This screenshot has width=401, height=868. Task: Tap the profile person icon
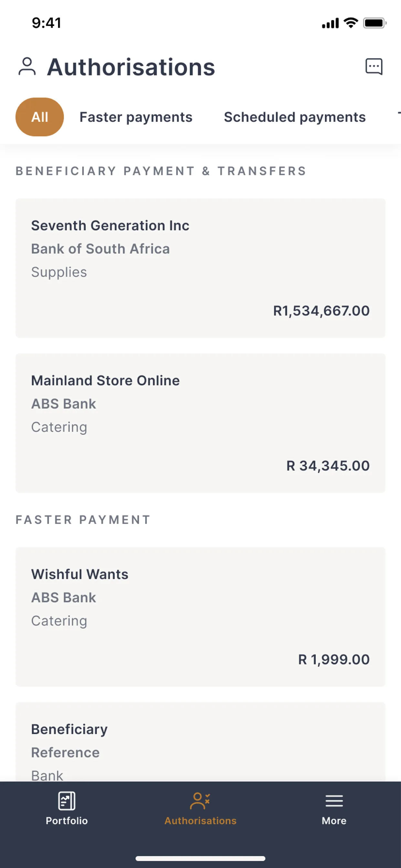click(27, 67)
